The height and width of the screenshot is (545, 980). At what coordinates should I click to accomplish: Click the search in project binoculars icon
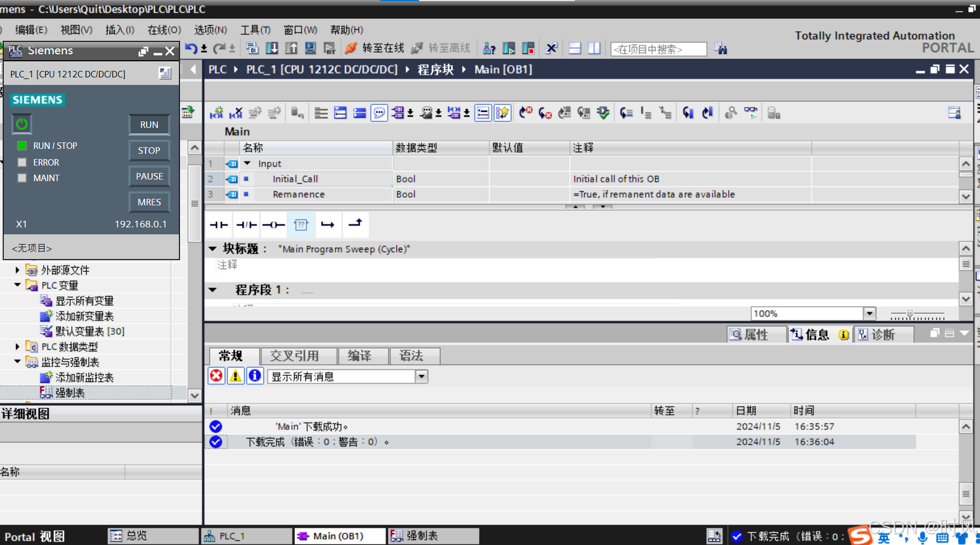coord(721,49)
